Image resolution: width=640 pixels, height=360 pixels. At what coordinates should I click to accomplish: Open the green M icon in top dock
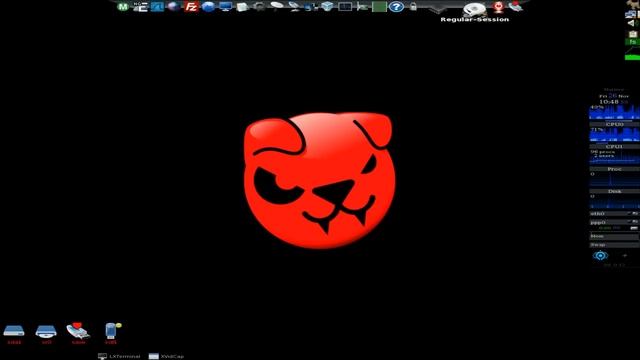[123, 7]
